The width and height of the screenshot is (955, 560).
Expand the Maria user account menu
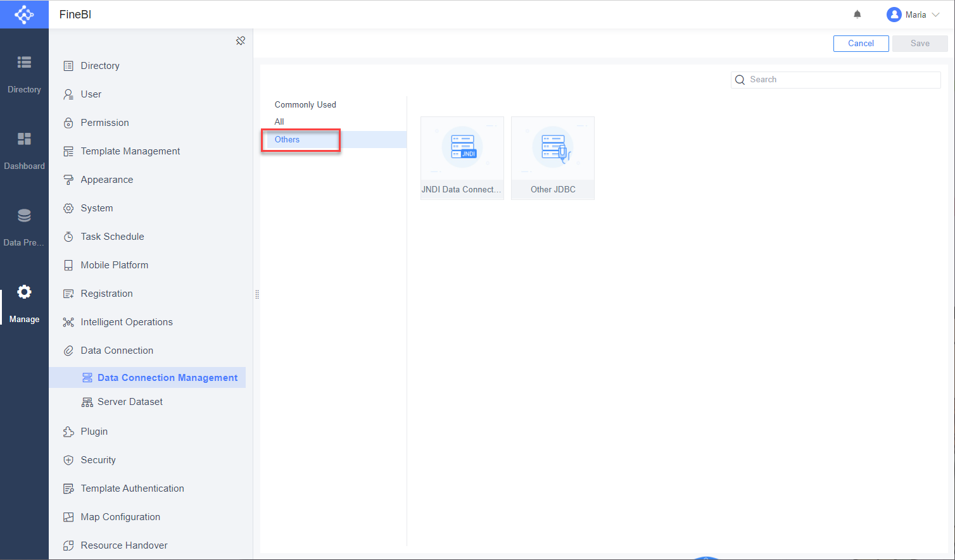pyautogui.click(x=913, y=14)
